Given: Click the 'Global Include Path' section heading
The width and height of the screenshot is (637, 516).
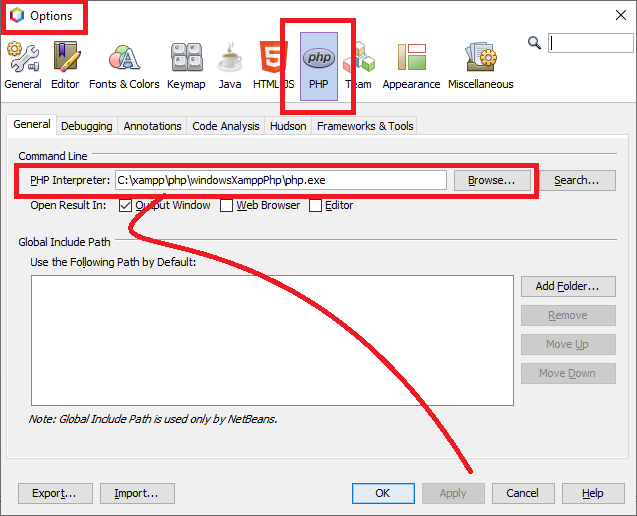Looking at the screenshot, I should click(64, 242).
